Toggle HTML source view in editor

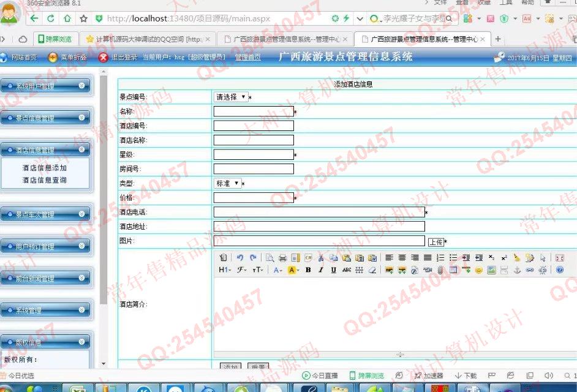[x=223, y=258]
